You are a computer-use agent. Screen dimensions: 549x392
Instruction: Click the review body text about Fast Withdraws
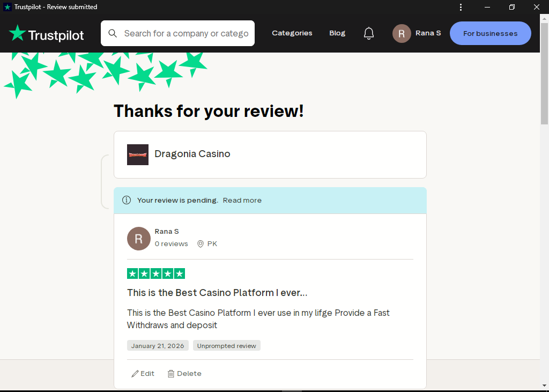[258, 319]
